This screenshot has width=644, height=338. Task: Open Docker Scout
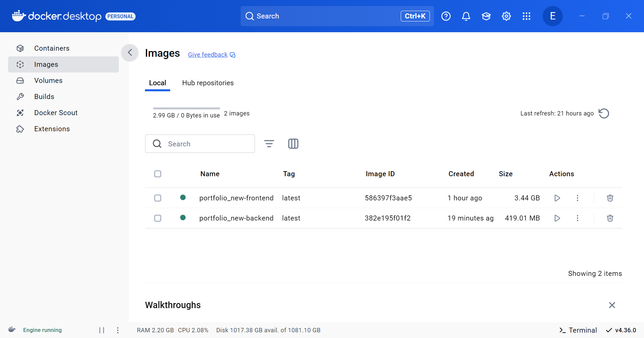[63, 113]
